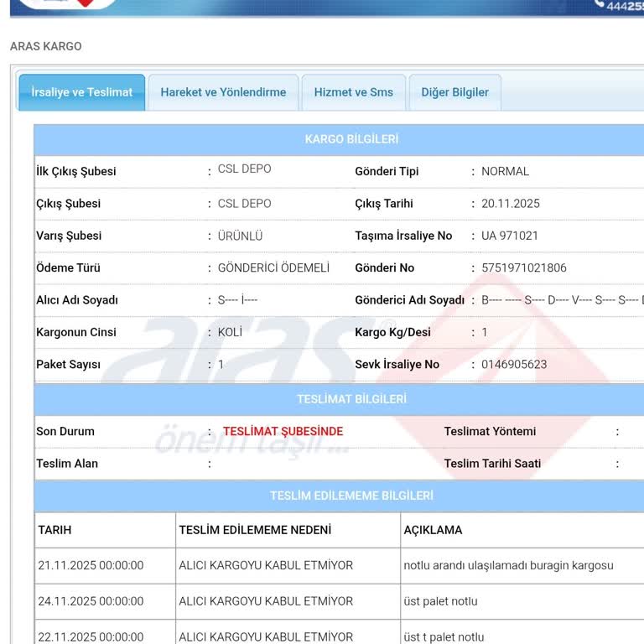The height and width of the screenshot is (644, 644).
Task: Click ALICI KARGOYU KABUL ETMİYOR for 24.11.2025
Action: [x=266, y=601]
